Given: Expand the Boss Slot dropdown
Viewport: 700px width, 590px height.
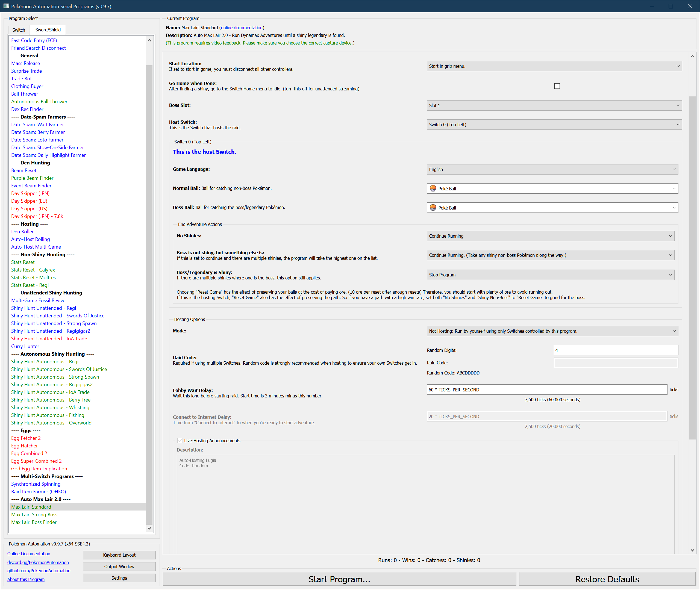Looking at the screenshot, I should coord(554,105).
